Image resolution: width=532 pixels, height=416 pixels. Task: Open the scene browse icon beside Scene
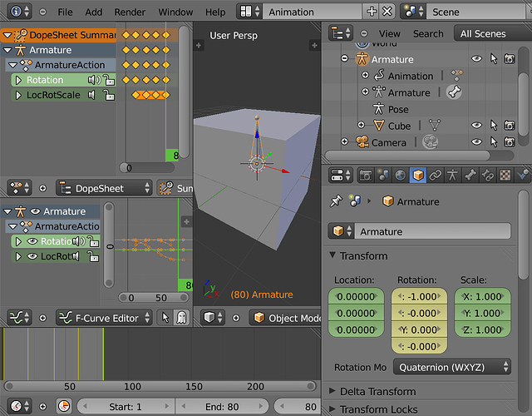[413, 12]
